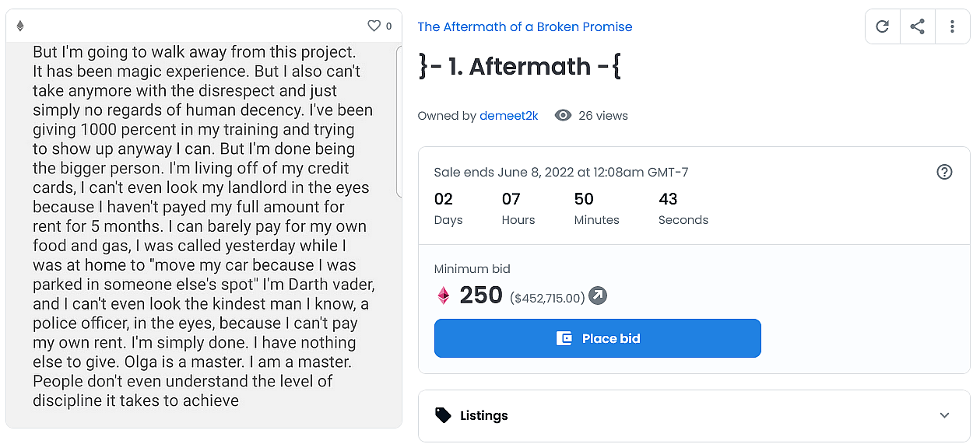This screenshot has width=980, height=444.
Task: Click the 26 views count text
Action: coord(603,116)
